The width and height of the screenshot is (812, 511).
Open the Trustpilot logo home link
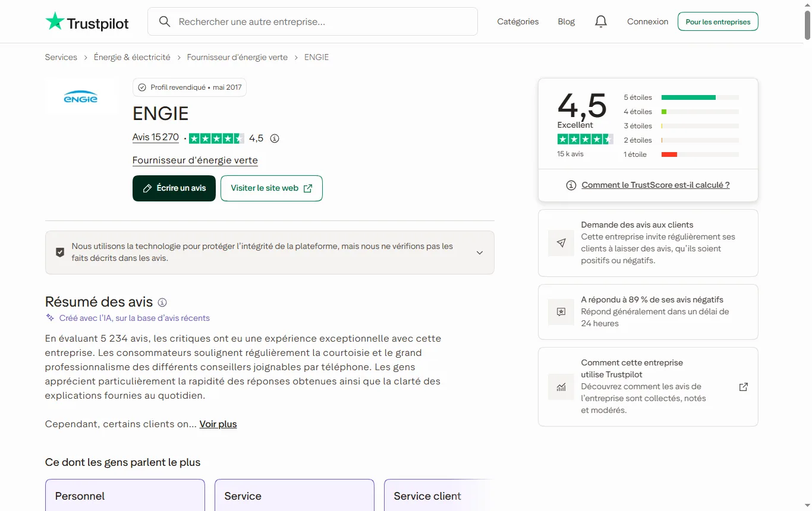pyautogui.click(x=87, y=22)
